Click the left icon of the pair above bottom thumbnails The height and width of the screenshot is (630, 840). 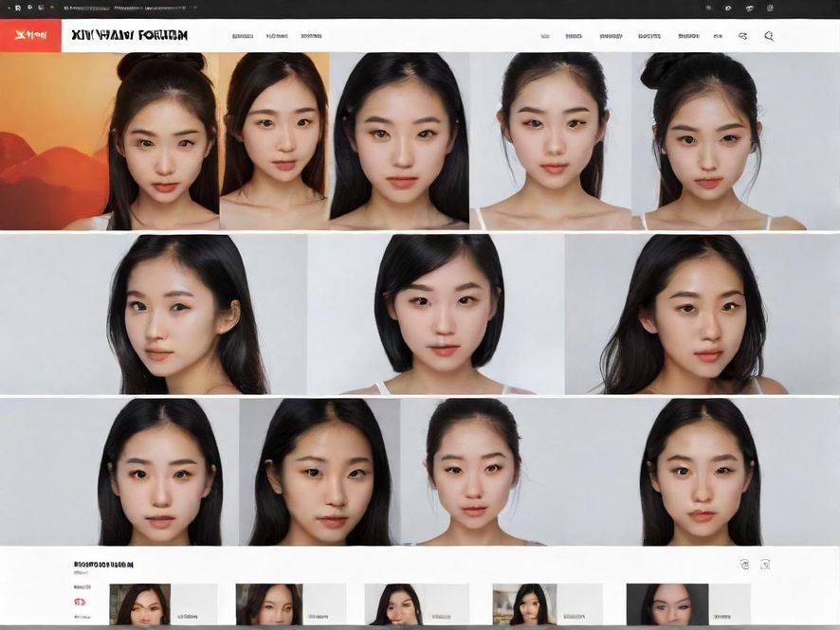click(744, 565)
